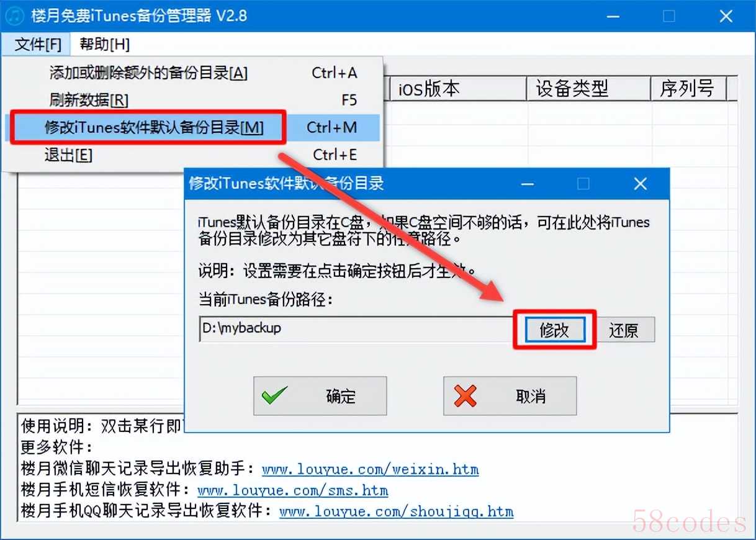Image resolution: width=756 pixels, height=540 pixels.
Task: Click the red X icon on 取消
Action: point(465,395)
